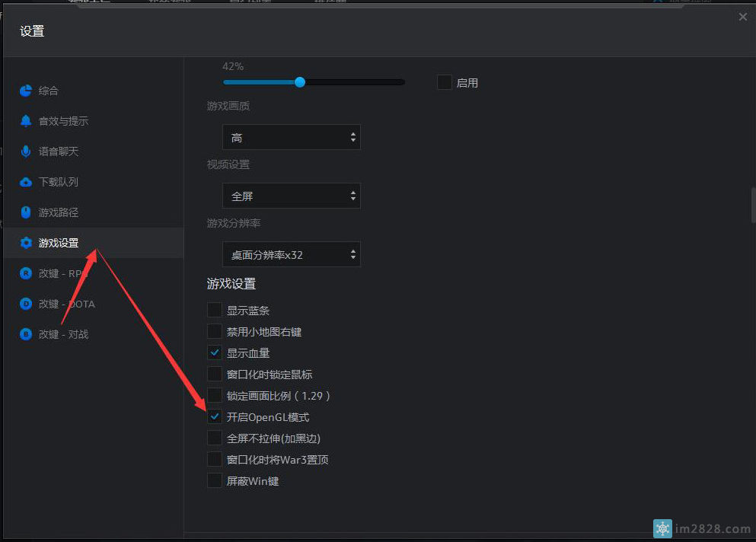Open the 游戏分辨率 resolution dropdown

pos(291,255)
